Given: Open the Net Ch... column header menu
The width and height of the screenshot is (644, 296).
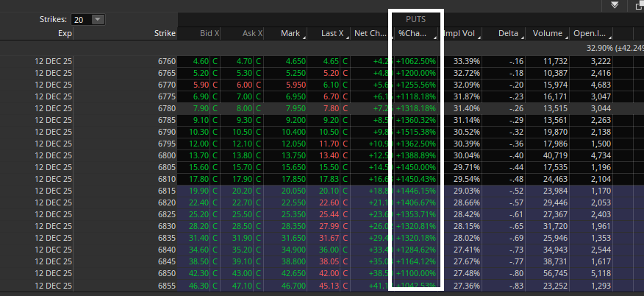Looking at the screenshot, I should (391, 38).
